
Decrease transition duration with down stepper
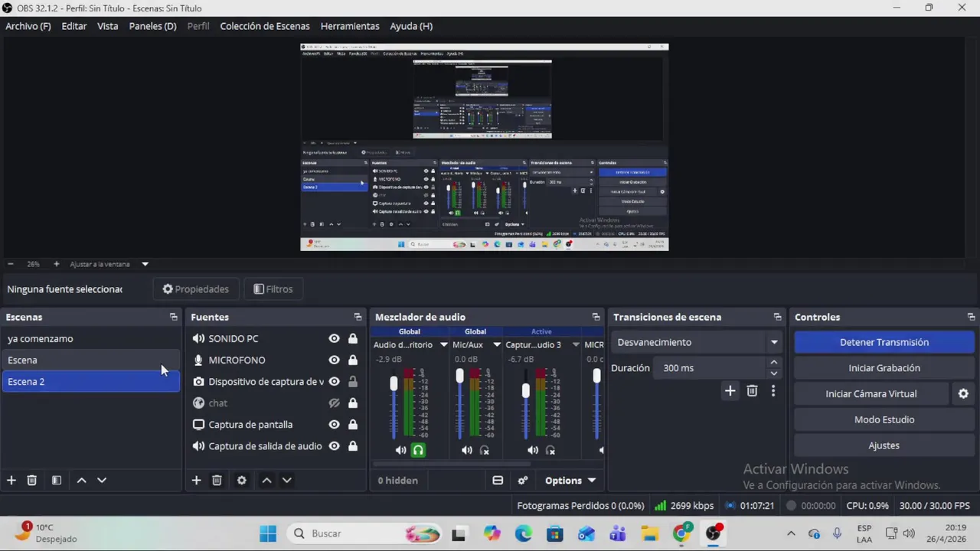(773, 373)
